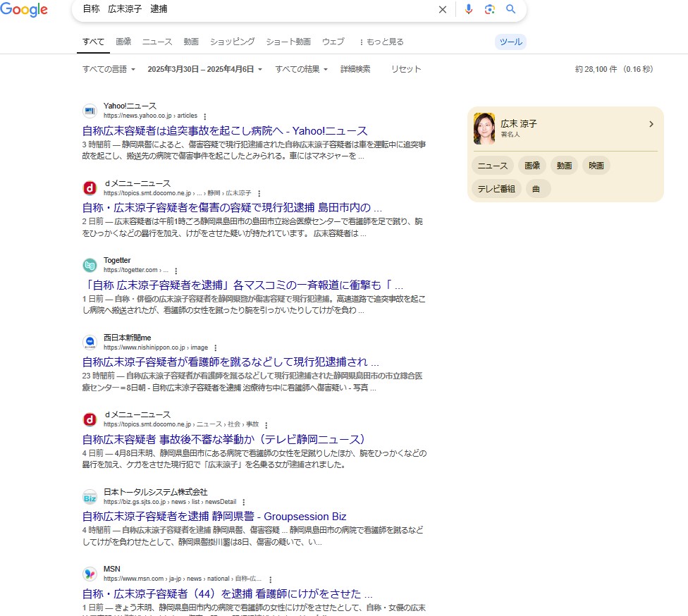Switch to the ニュース tab

(157, 42)
